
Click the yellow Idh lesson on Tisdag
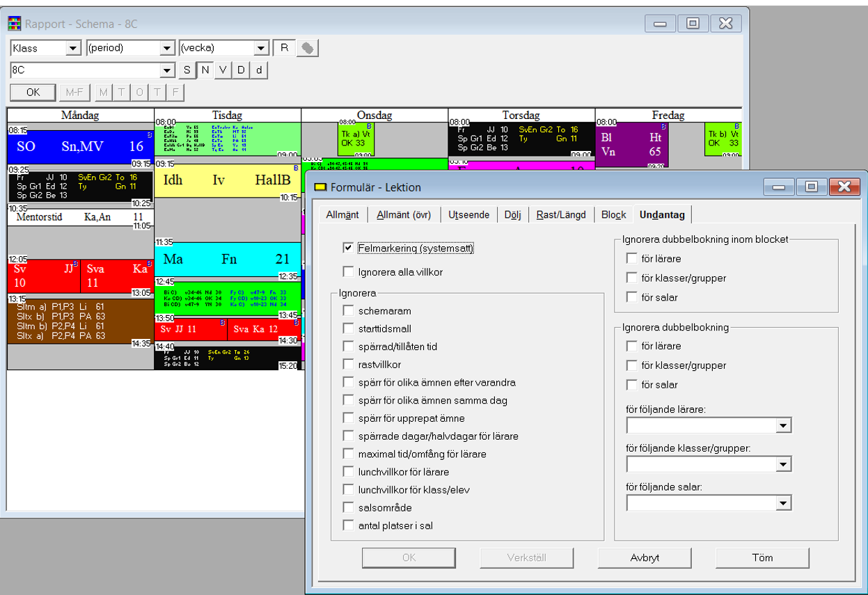[227, 180]
